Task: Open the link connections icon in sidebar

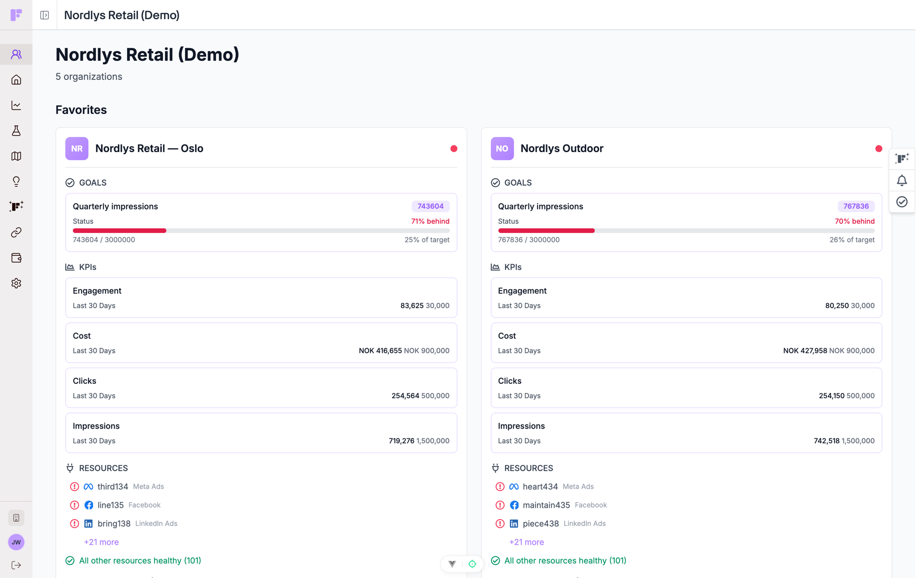Action: pos(16,232)
